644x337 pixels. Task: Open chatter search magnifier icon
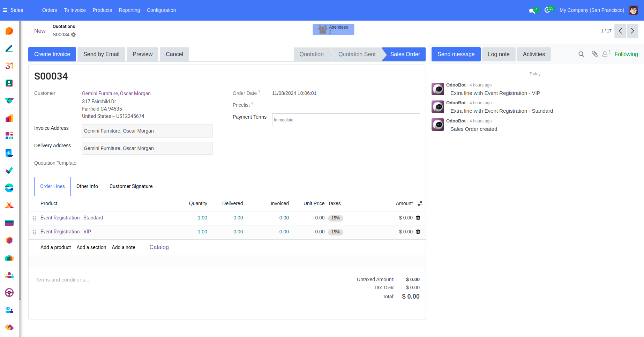pyautogui.click(x=581, y=54)
